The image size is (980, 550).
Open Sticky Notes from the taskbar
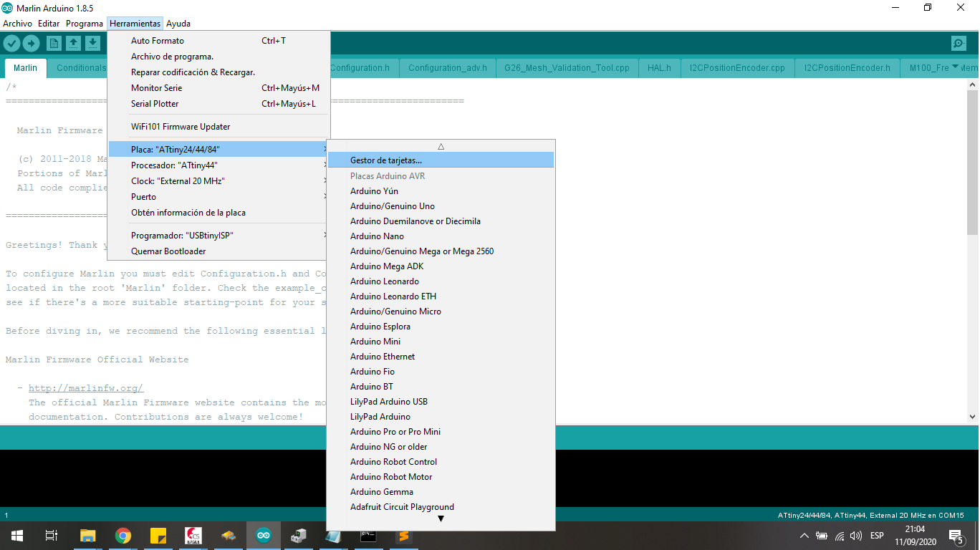pyautogui.click(x=158, y=535)
